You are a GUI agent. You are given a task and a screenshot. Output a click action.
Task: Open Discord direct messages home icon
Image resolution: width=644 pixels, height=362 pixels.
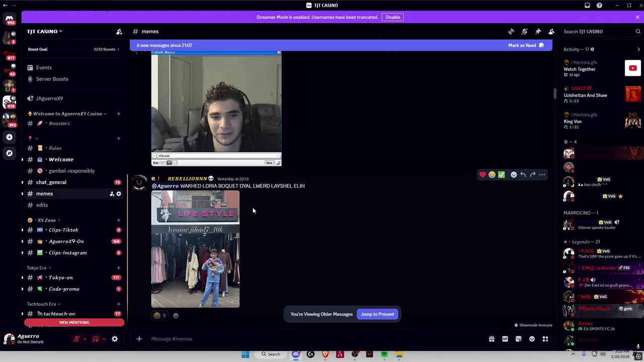click(9, 19)
